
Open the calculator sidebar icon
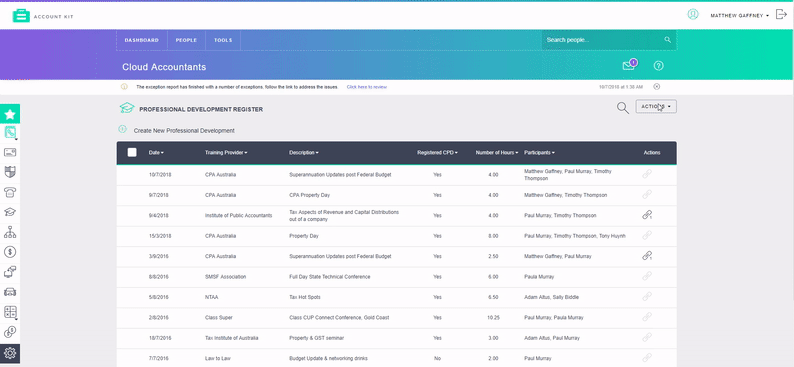pyautogui.click(x=10, y=312)
